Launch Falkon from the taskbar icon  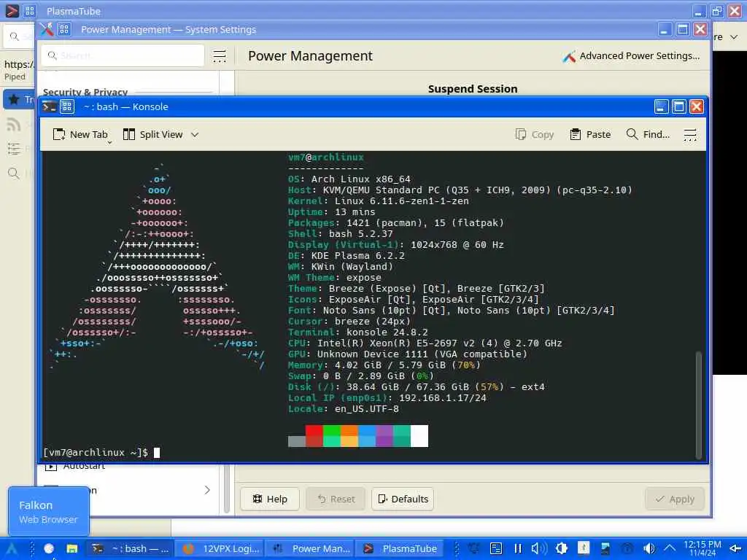click(49, 548)
